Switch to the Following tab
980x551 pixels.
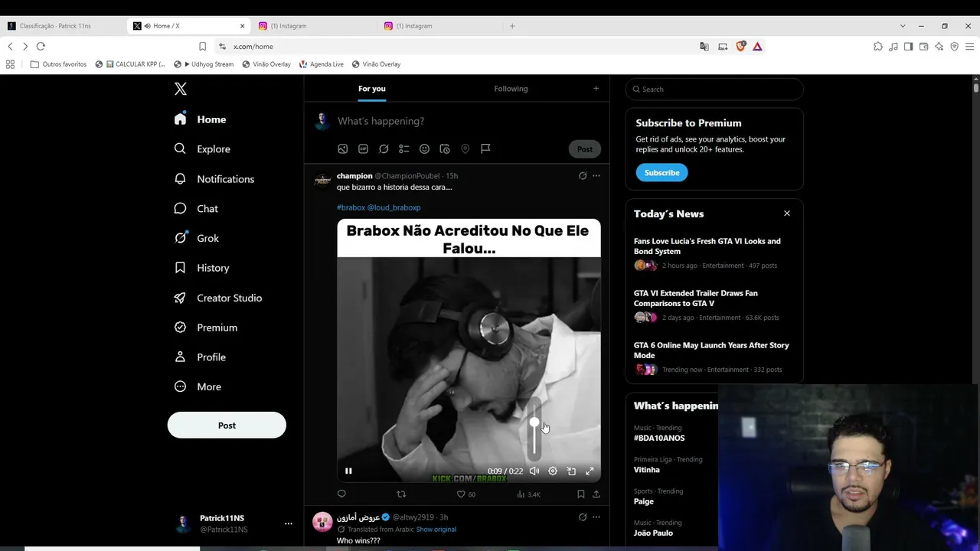(511, 89)
